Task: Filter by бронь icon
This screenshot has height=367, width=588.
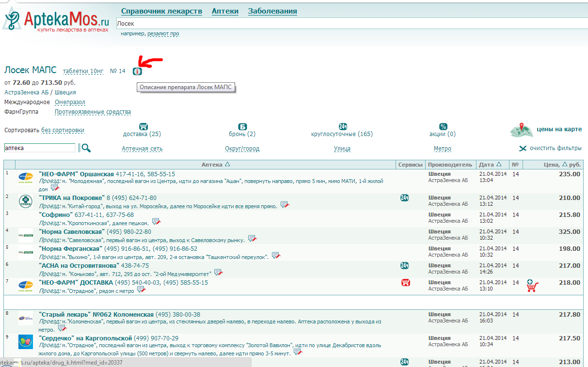Action: (x=243, y=126)
